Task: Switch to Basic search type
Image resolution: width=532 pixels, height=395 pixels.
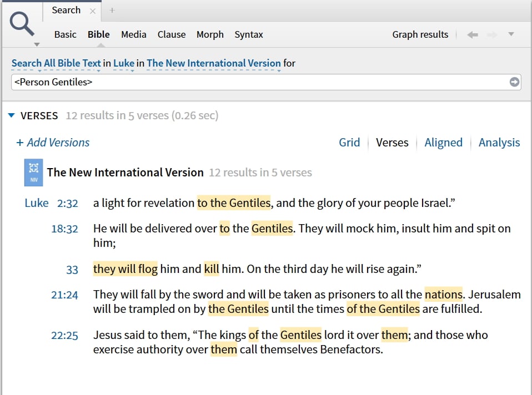Action: click(65, 34)
